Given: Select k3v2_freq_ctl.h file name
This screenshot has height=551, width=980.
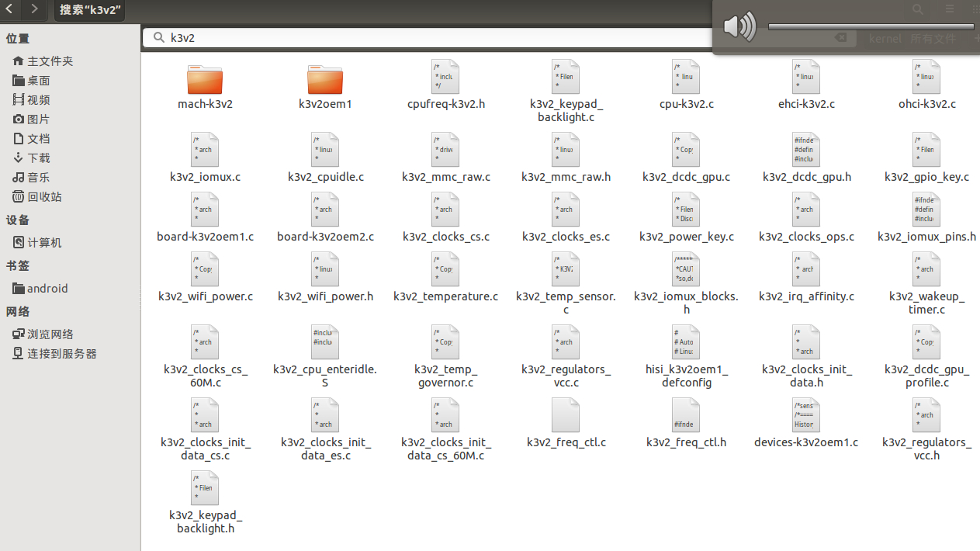Looking at the screenshot, I should (686, 442).
